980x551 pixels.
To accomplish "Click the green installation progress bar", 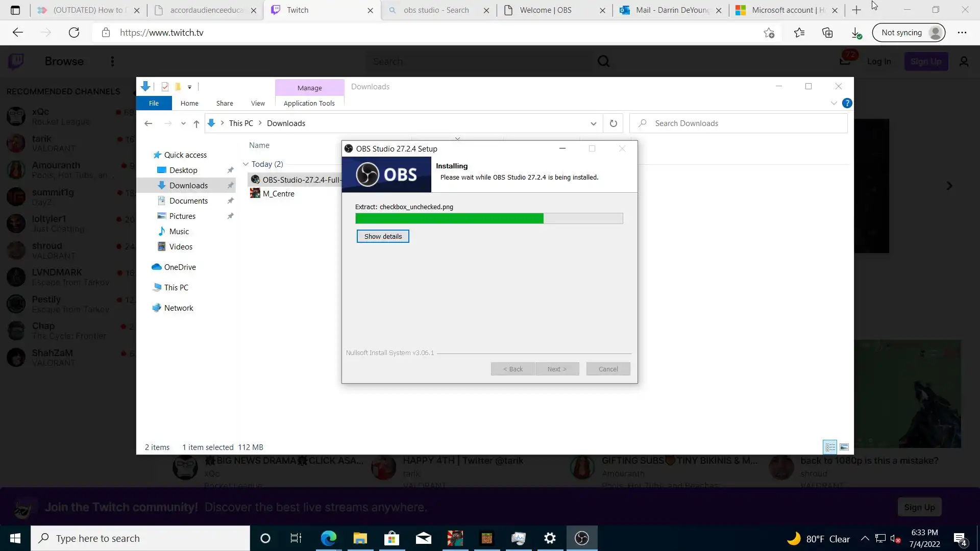I will [449, 218].
